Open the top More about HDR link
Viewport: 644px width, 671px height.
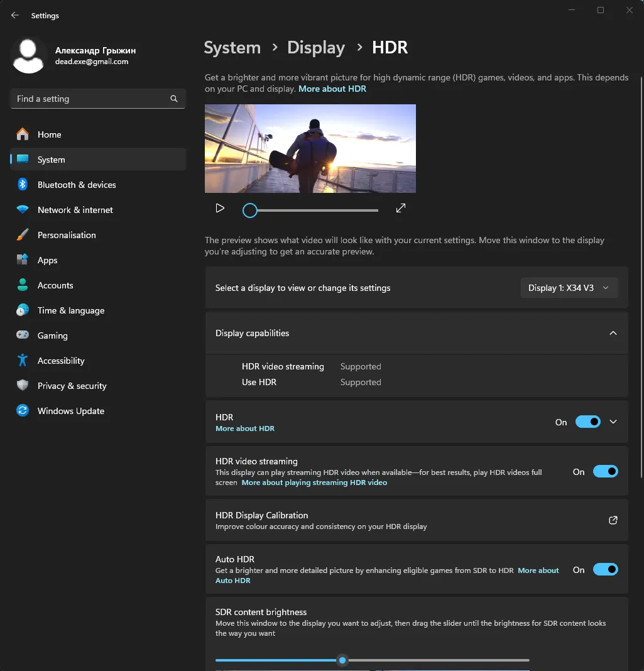pyautogui.click(x=332, y=89)
